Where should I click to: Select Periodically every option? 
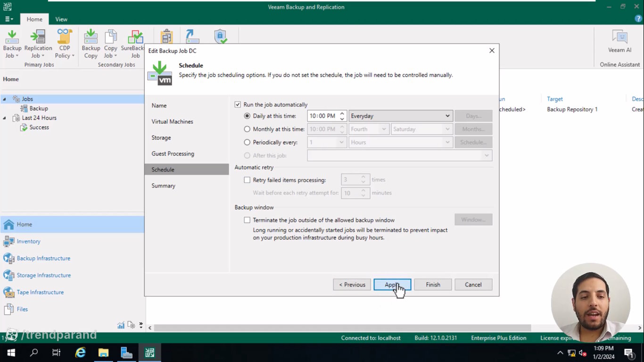247,142
